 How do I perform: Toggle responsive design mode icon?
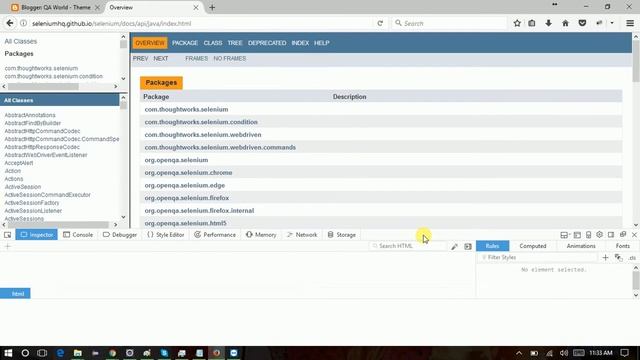click(x=589, y=235)
